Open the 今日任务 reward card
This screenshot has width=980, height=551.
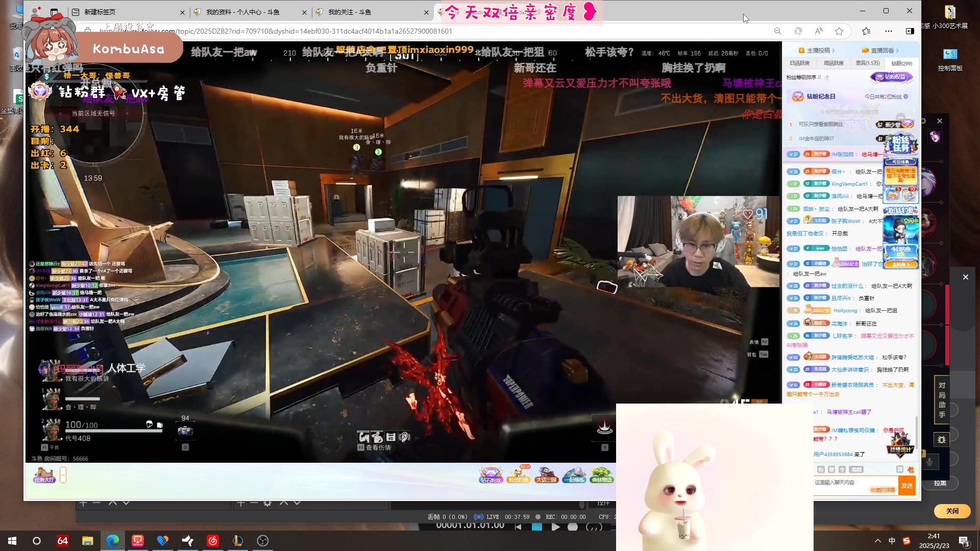coord(901,180)
